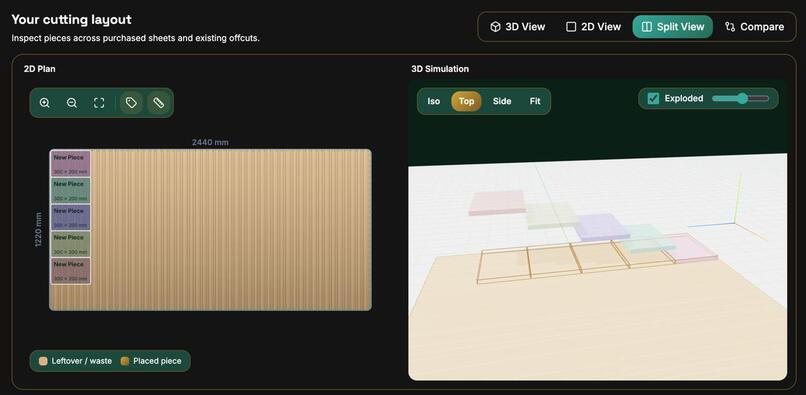
Task: Toggle piece labels tag icon
Action: click(131, 103)
